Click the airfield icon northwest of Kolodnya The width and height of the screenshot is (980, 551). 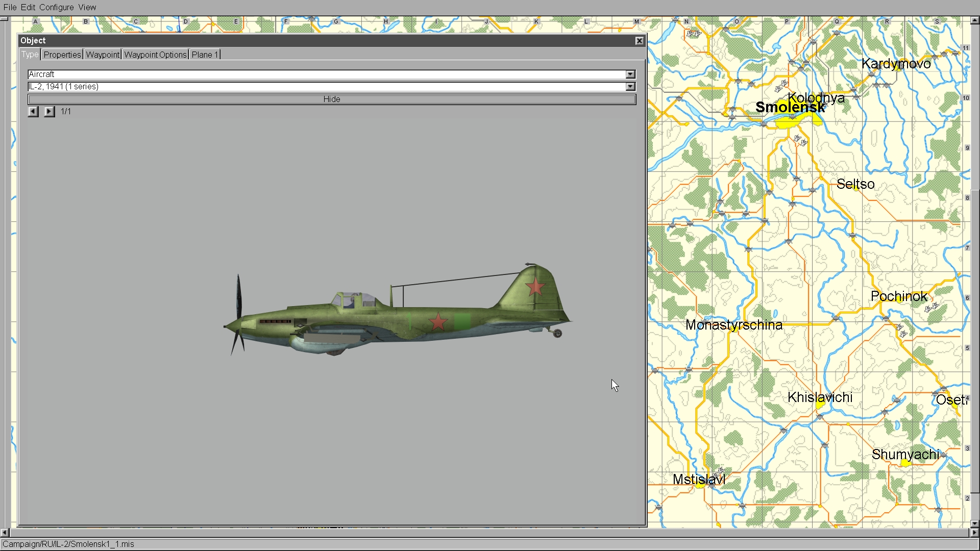[781, 85]
